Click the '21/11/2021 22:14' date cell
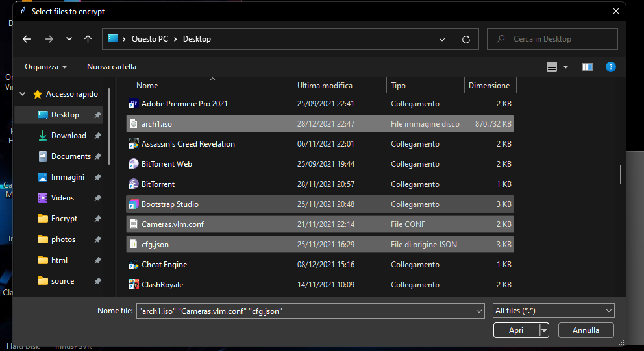The height and width of the screenshot is (351, 644). click(326, 224)
